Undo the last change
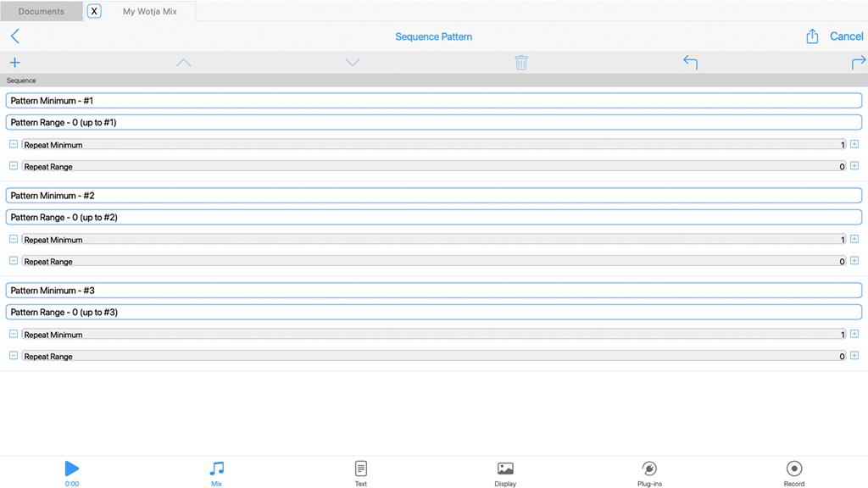The width and height of the screenshot is (868, 488). (x=690, y=63)
